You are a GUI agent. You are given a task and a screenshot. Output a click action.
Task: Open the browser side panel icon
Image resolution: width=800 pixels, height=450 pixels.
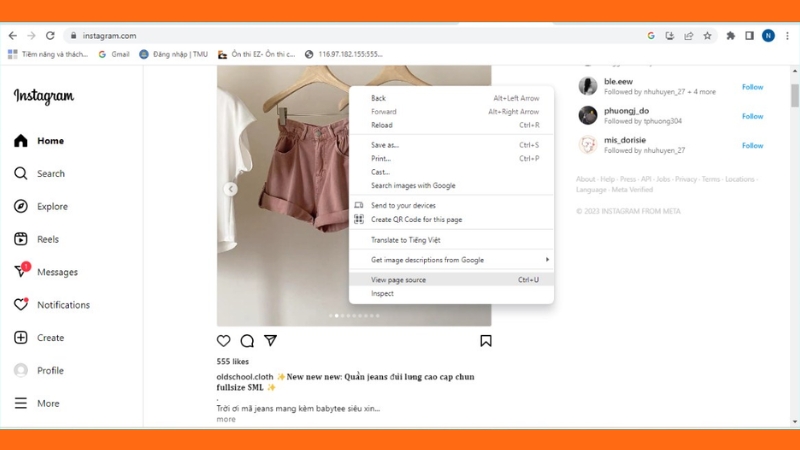749,36
